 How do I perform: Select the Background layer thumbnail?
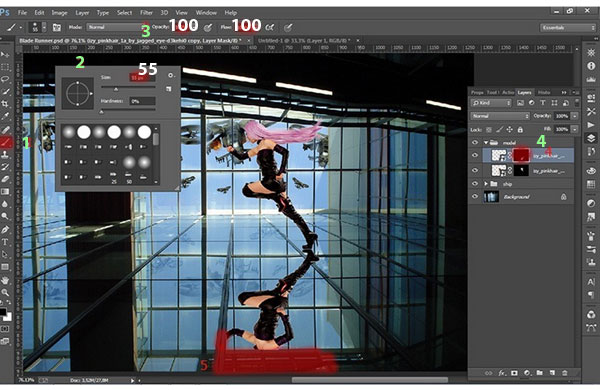[491, 197]
